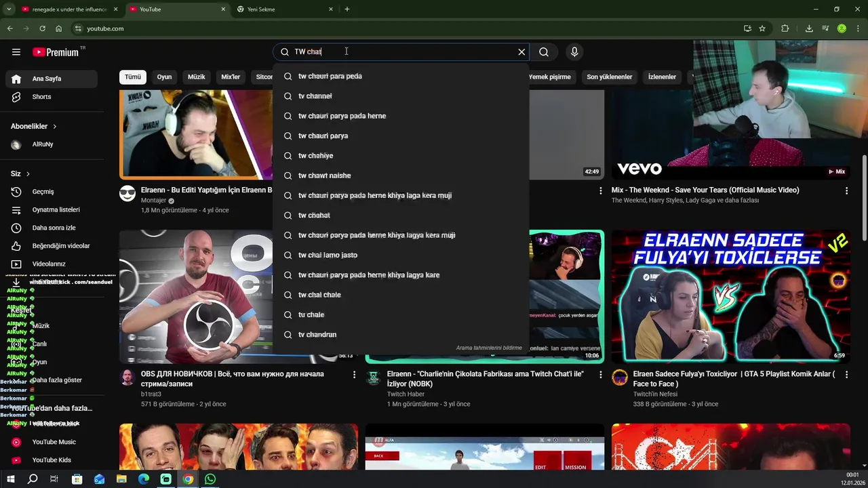This screenshot has width=868, height=488.
Task: Open Videolarınız in sidebar
Action: [x=52, y=264]
